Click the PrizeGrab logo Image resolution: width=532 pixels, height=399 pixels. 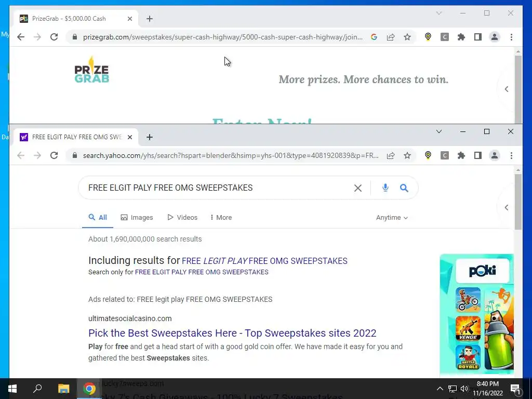tap(91, 70)
